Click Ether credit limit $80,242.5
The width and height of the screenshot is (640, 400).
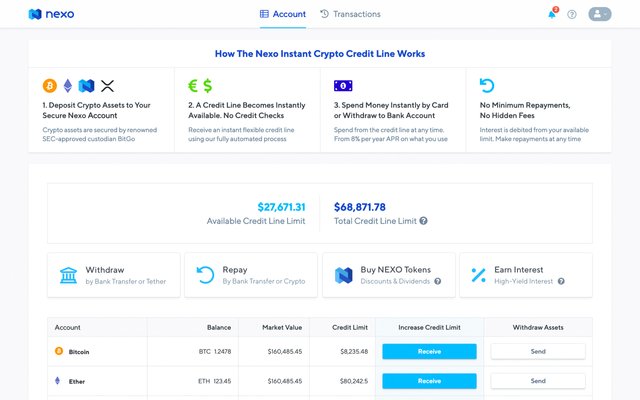click(x=354, y=381)
